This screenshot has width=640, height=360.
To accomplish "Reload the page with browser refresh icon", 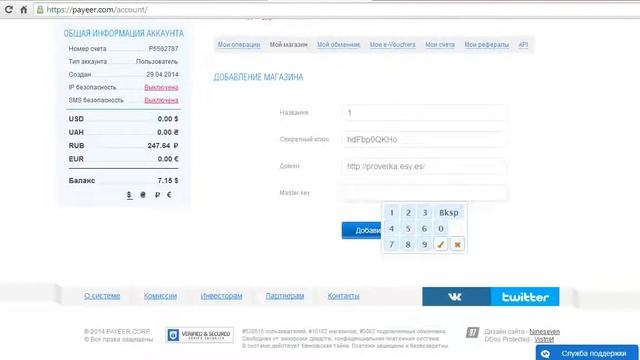I will pyautogui.click(x=9, y=9).
